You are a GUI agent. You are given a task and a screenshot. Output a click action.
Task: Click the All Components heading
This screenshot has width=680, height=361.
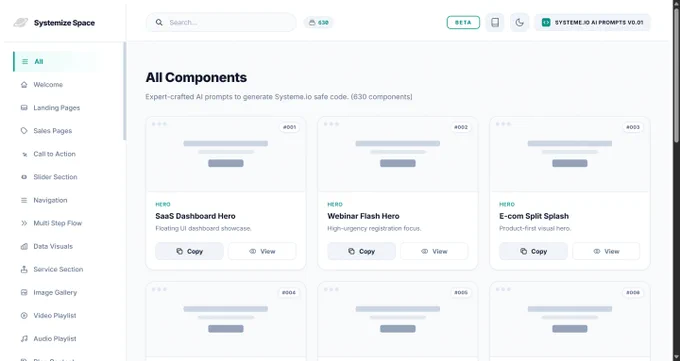point(196,78)
